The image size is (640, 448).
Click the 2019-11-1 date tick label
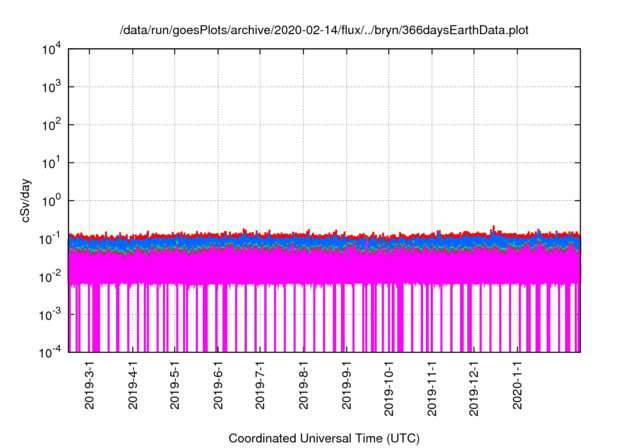pyautogui.click(x=432, y=388)
